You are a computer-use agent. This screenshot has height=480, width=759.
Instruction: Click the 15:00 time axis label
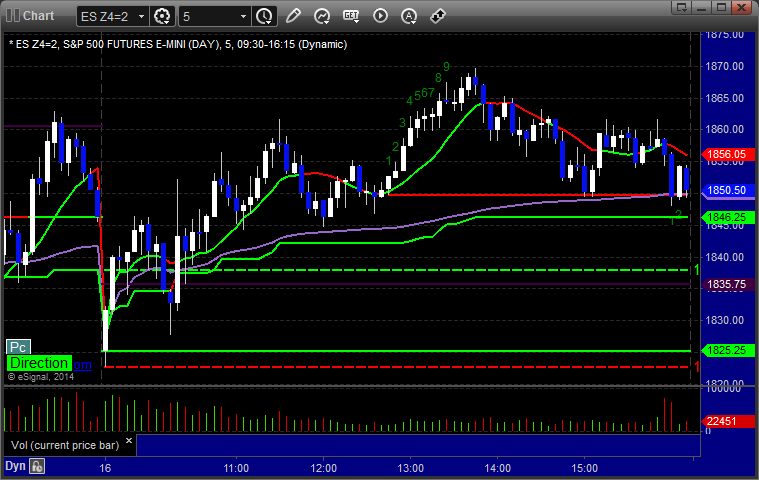click(585, 468)
